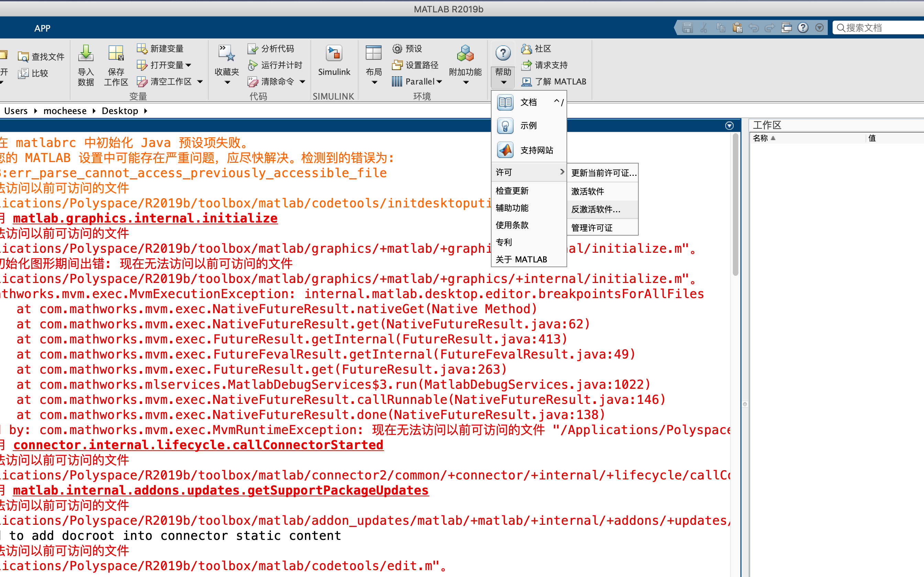This screenshot has width=924, height=577.
Task: Select Deactivate Software (反激活软件) submenu item
Action: tap(596, 209)
